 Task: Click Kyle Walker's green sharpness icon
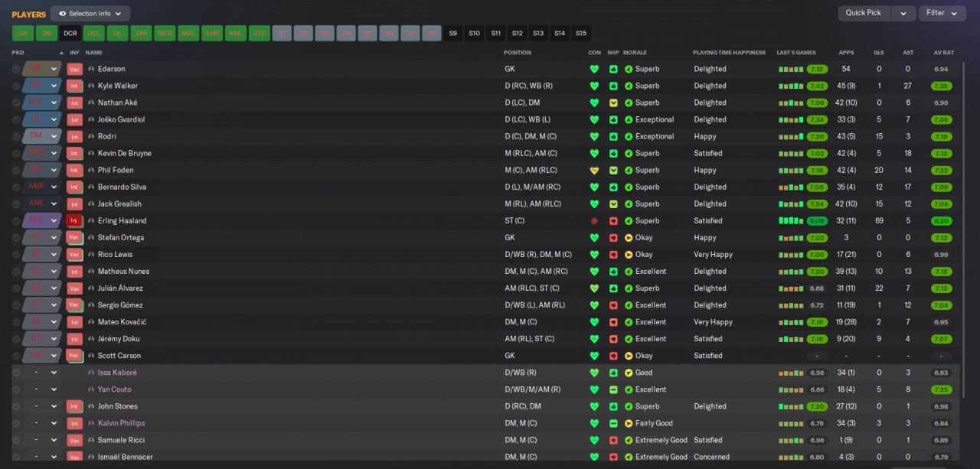coord(613,86)
